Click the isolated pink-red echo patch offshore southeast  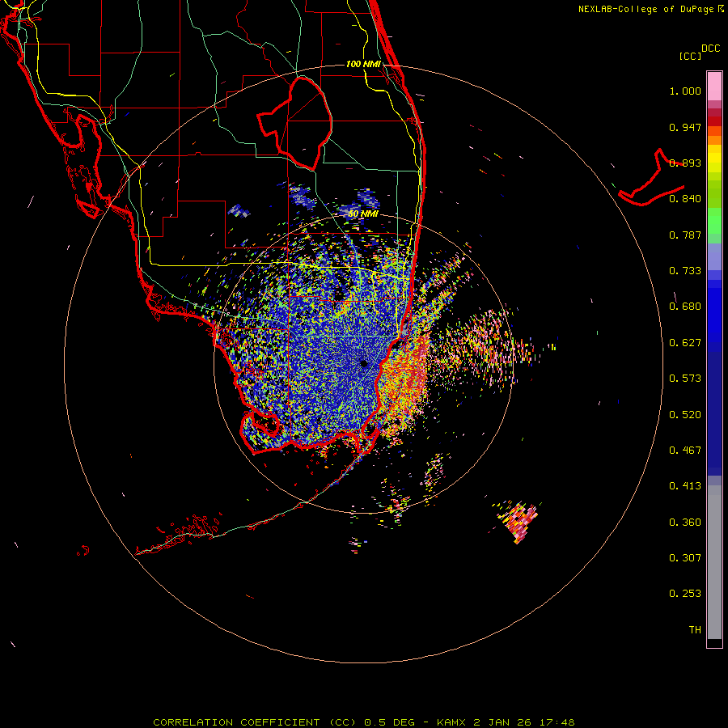519,521
